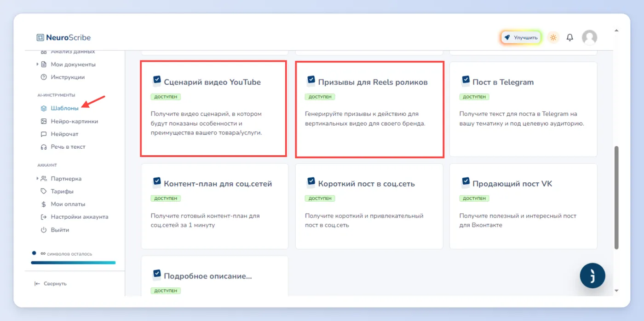
Task: Open the floating chat widget button
Action: click(x=592, y=275)
